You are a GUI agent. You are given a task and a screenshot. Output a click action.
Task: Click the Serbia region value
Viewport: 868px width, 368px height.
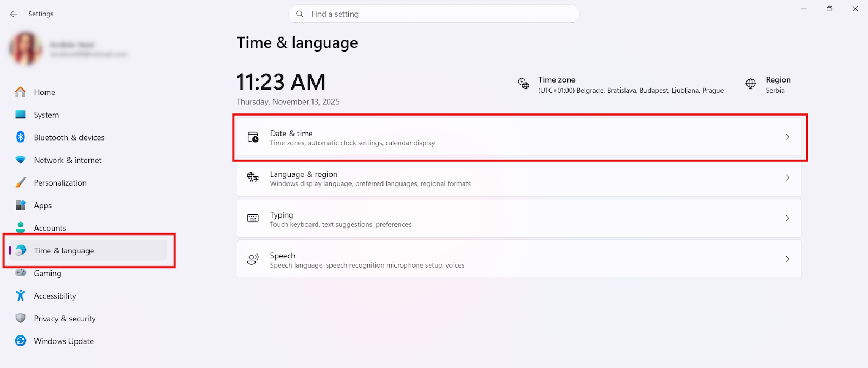click(775, 91)
